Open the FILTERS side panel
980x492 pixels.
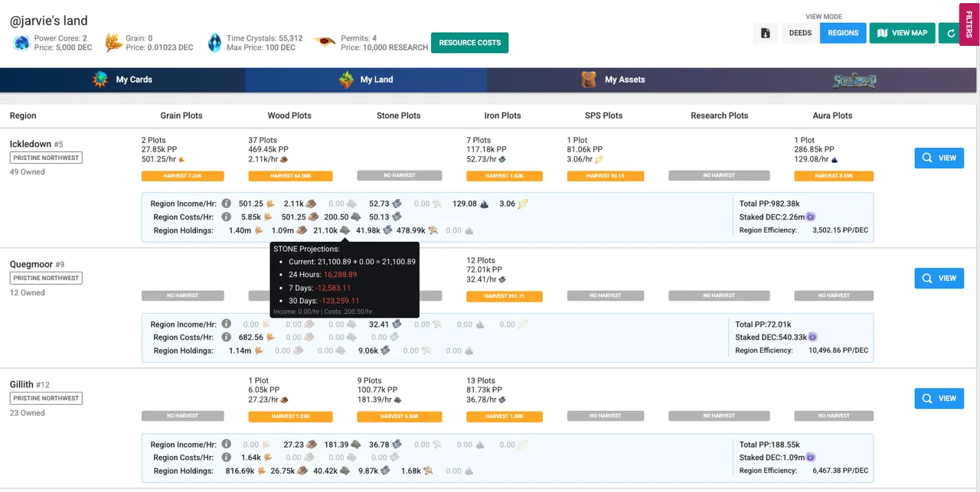click(x=969, y=24)
